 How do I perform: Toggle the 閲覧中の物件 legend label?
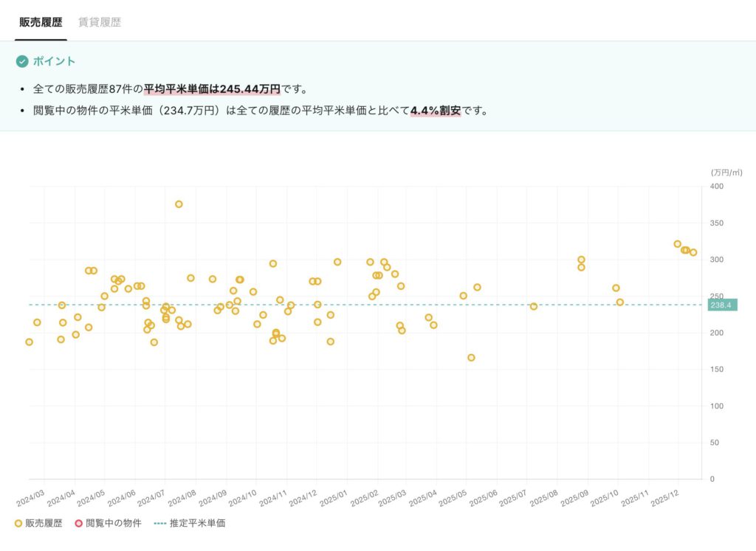pyautogui.click(x=113, y=524)
